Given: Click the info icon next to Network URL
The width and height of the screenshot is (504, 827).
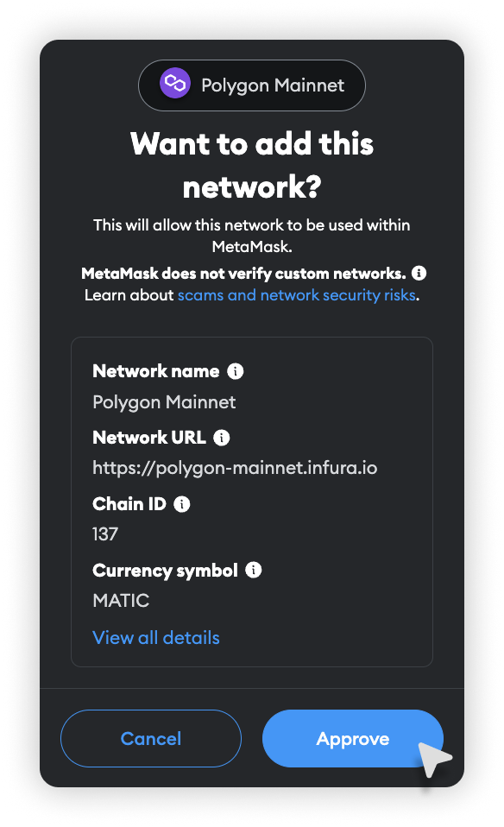Looking at the screenshot, I should click(222, 438).
